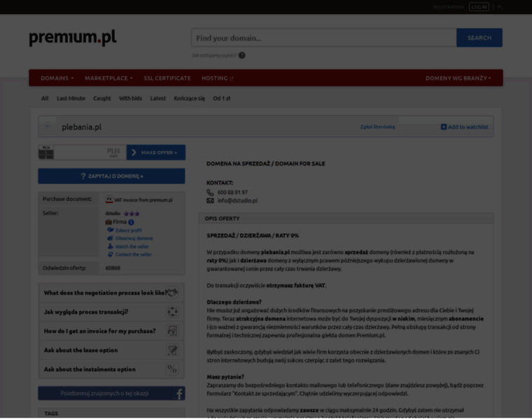Click the premium.pl logo
Image resolution: width=532 pixels, height=420 pixels.
(73, 37)
